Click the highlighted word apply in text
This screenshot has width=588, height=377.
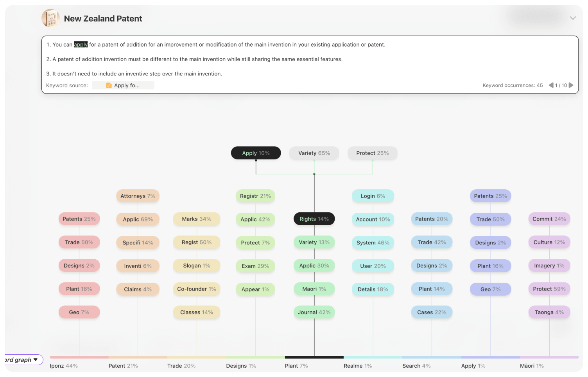click(x=81, y=45)
